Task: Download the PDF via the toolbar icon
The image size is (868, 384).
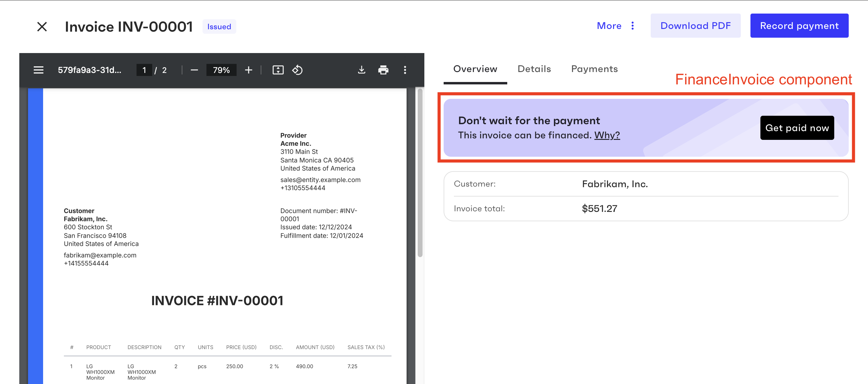Action: point(361,70)
